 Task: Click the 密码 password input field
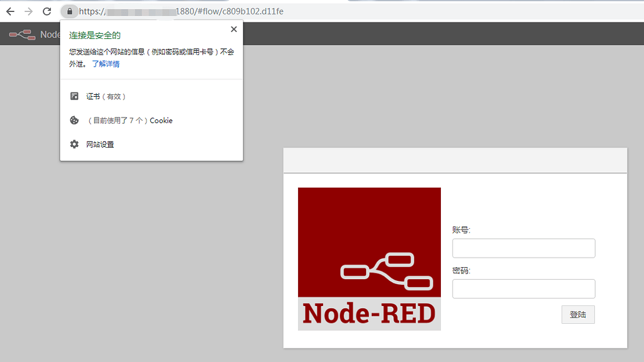coord(524,289)
